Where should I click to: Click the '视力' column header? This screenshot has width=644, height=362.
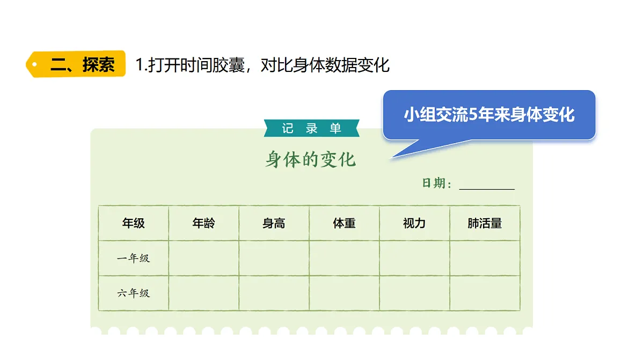click(414, 223)
